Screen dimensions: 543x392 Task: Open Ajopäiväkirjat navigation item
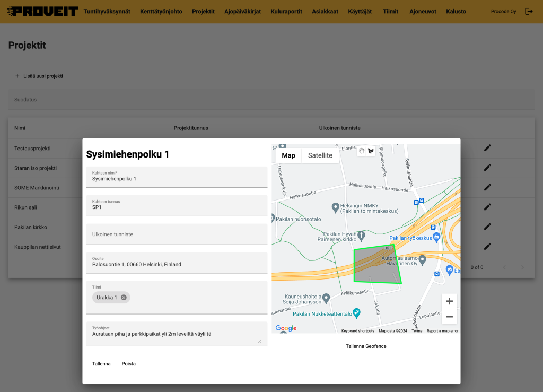[x=243, y=12]
